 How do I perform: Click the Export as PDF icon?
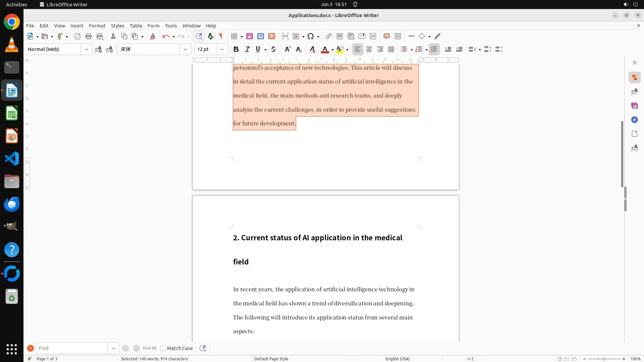(x=77, y=36)
